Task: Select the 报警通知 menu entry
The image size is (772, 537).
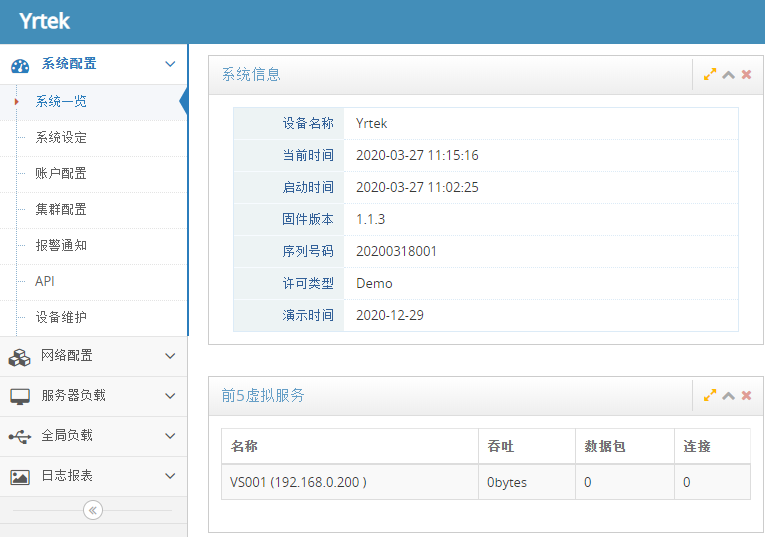Action: [61, 245]
